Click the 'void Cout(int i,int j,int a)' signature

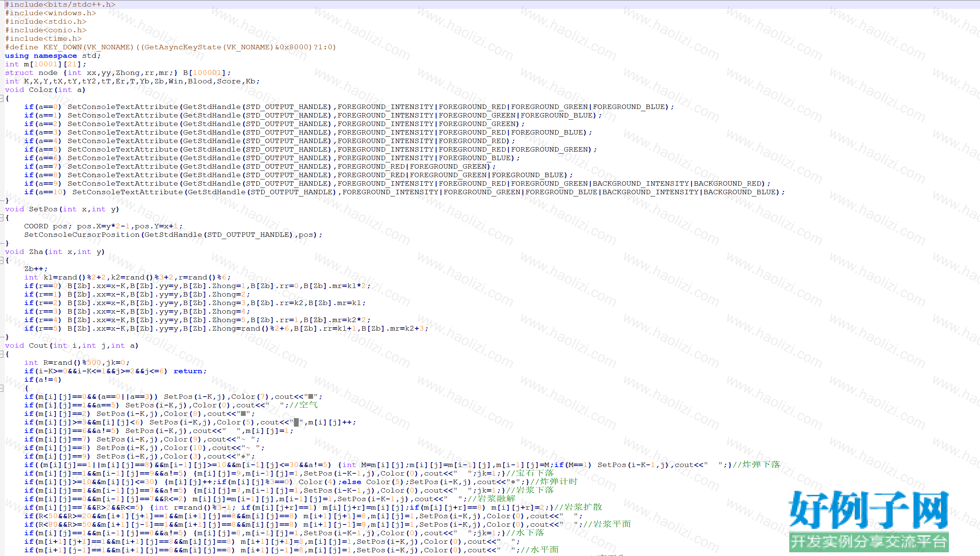click(x=72, y=345)
